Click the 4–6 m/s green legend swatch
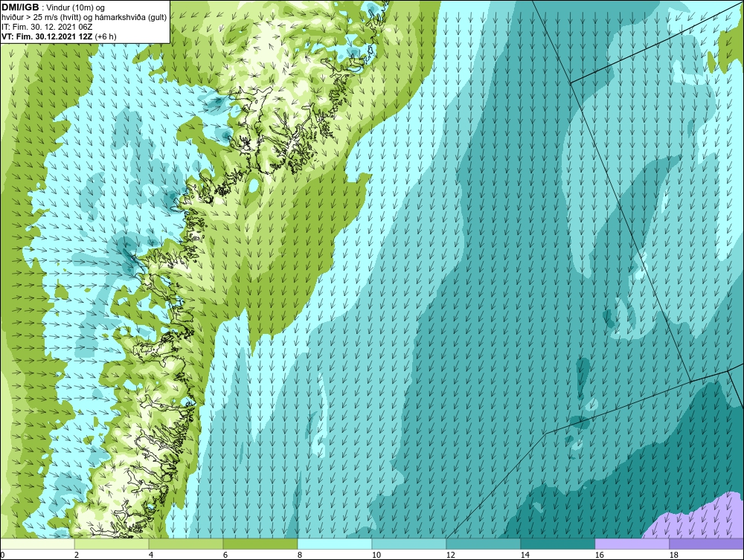This screenshot has height=560, width=744. 186,544
